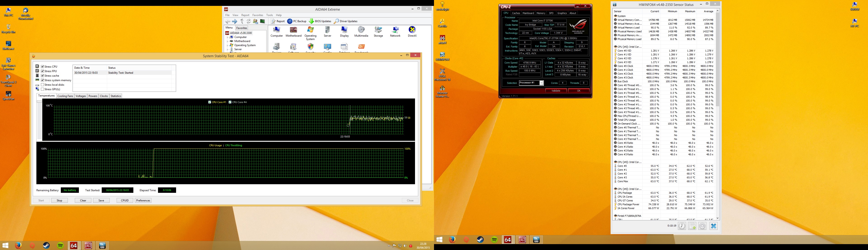
Task: Open the Storage category icon in AIDA64
Action: coord(378,32)
